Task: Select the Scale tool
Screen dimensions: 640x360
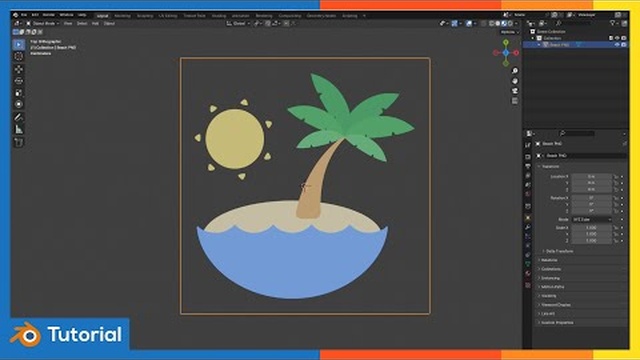Action: tap(19, 93)
